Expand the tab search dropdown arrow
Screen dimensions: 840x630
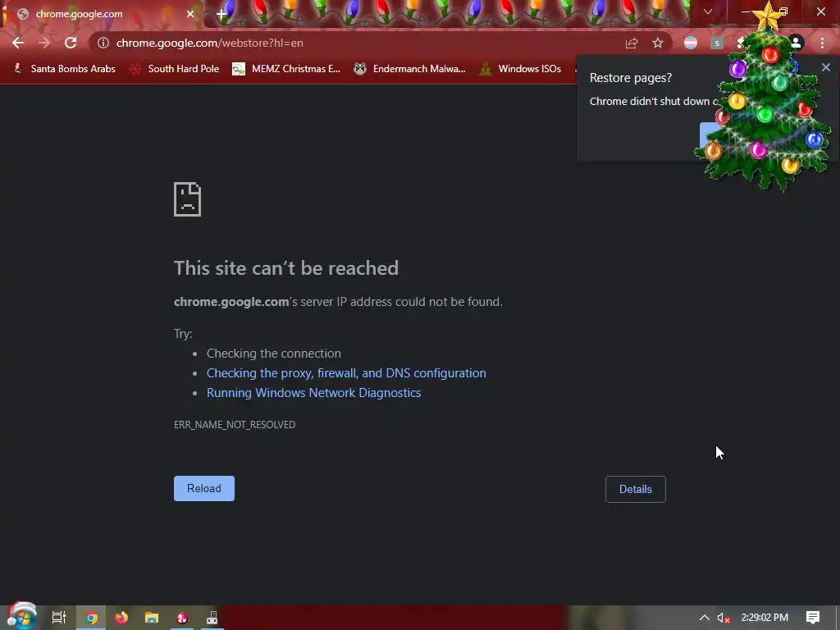pyautogui.click(x=708, y=11)
